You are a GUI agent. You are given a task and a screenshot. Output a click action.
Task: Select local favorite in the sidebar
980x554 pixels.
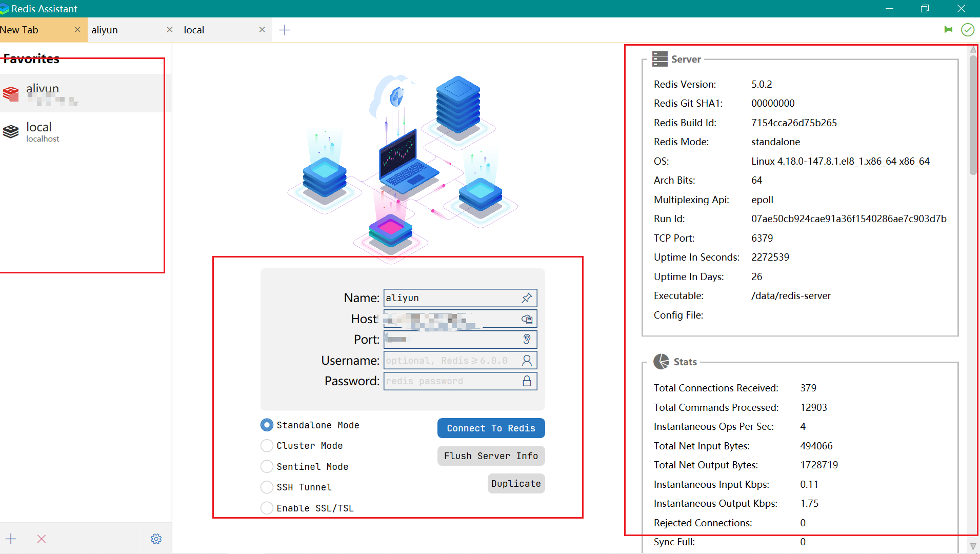82,132
